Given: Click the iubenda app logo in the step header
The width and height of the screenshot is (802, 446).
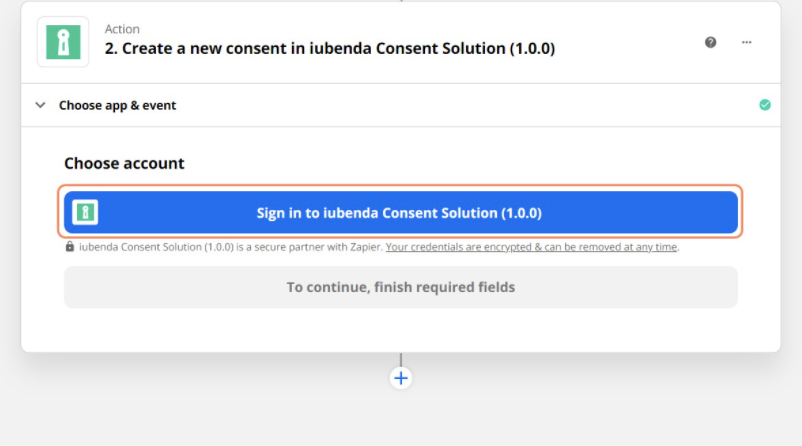Looking at the screenshot, I should point(62,42).
